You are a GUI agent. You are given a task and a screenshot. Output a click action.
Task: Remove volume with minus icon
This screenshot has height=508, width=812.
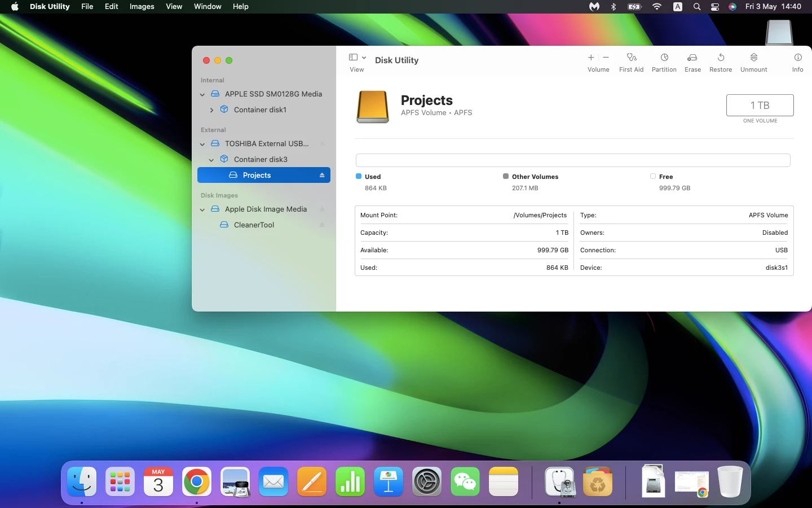pyautogui.click(x=606, y=58)
